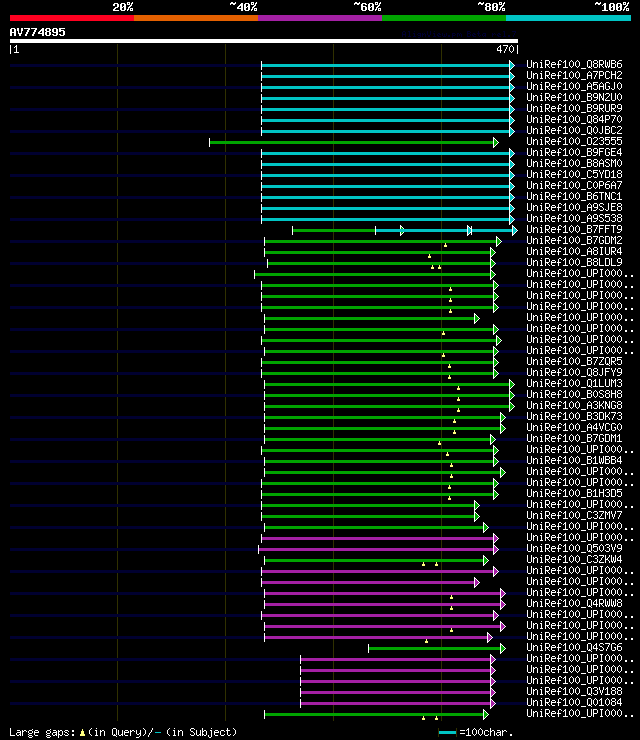Viewport: 640px width, 740px height.
Task: Click the '(in Subject)' legend text
Action: coord(202,732)
